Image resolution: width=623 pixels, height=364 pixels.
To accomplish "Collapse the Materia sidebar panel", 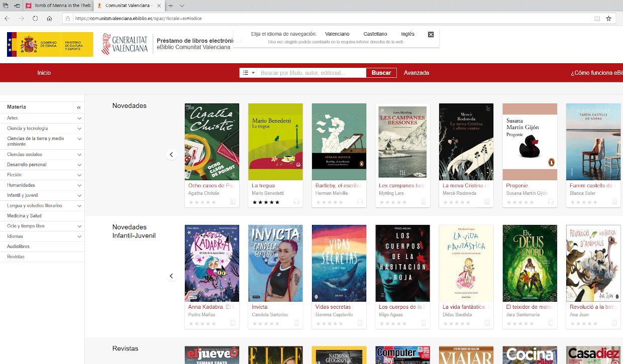I will (x=79, y=107).
